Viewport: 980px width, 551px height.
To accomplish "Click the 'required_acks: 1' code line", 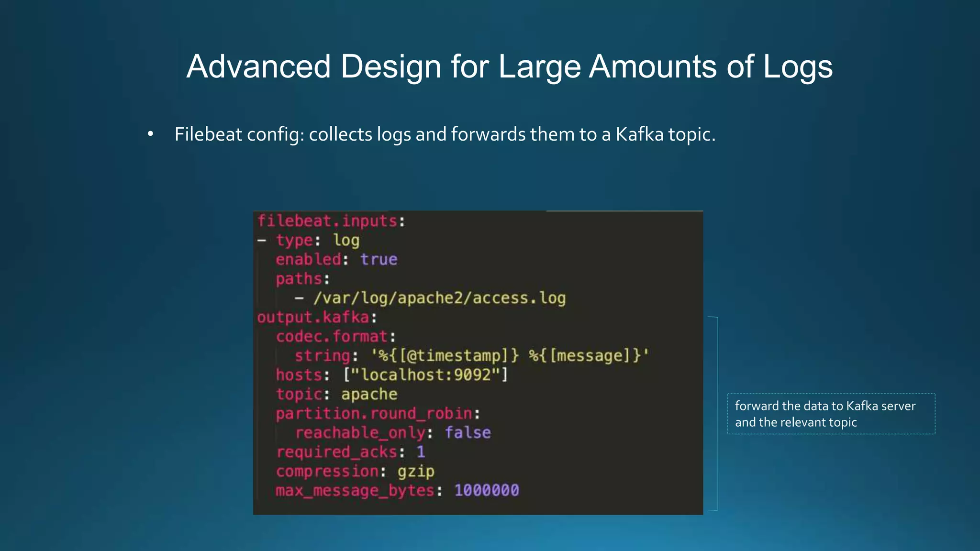I will 350,452.
